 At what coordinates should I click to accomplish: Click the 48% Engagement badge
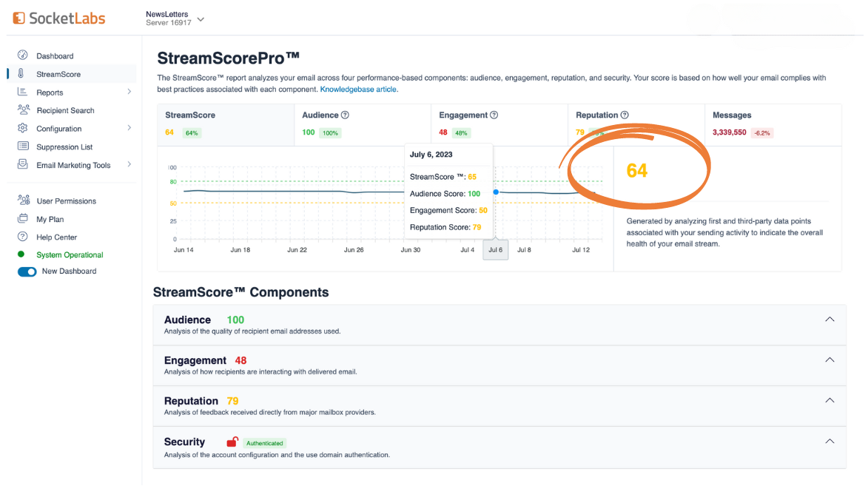click(461, 133)
